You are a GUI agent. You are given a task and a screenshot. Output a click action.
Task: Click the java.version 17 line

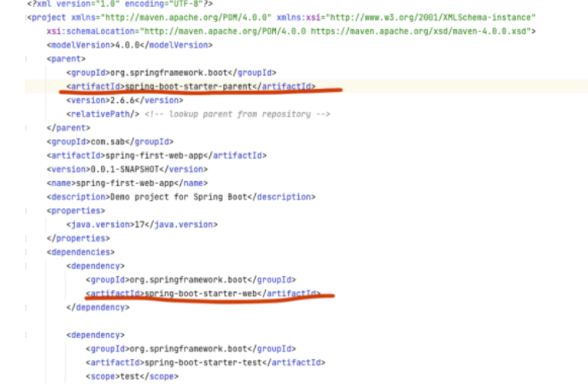tap(142, 225)
